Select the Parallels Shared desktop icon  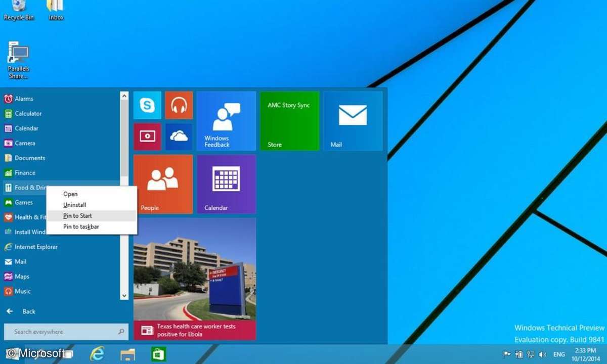click(18, 60)
